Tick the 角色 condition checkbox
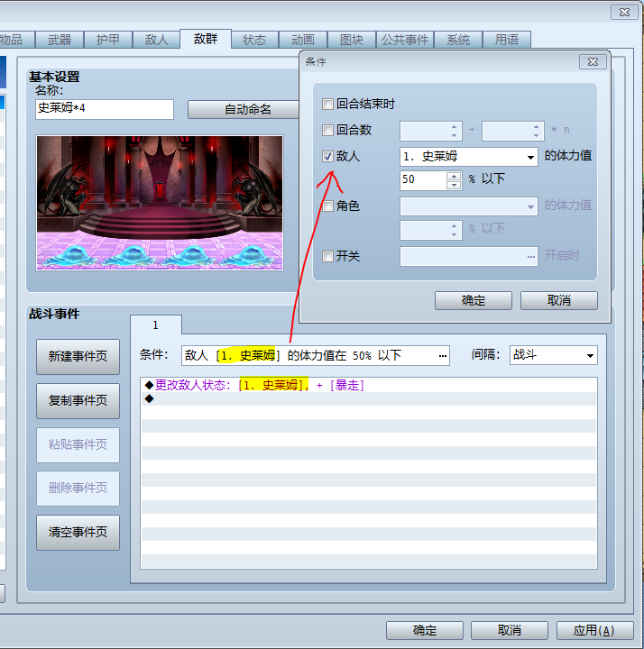644x649 pixels. 327,206
